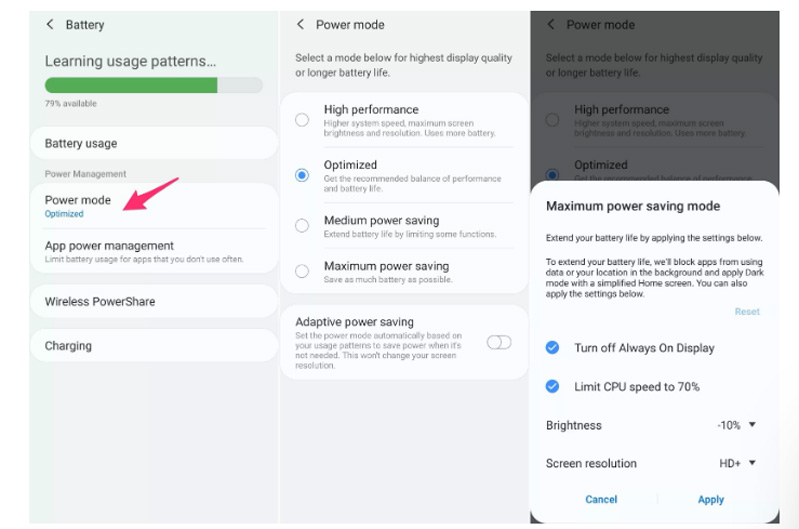Go back from the middle Power mode screen
This screenshot has width=799, height=529.
(x=301, y=25)
